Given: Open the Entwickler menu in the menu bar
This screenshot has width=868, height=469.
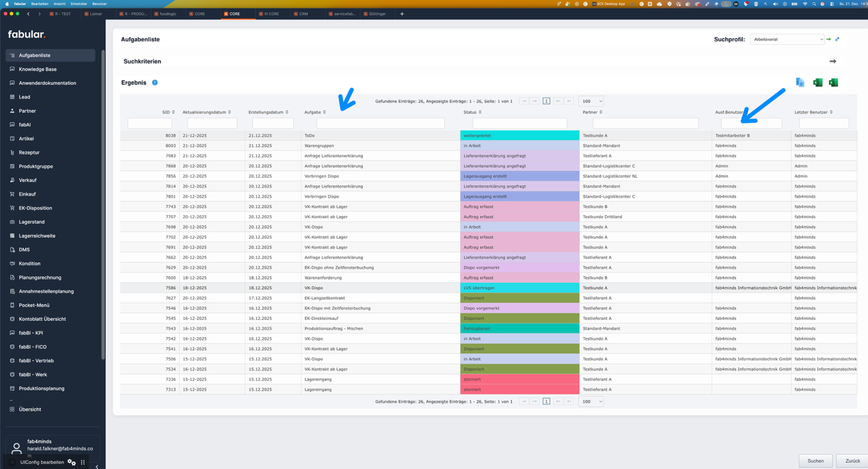Looking at the screenshot, I should (79, 3).
